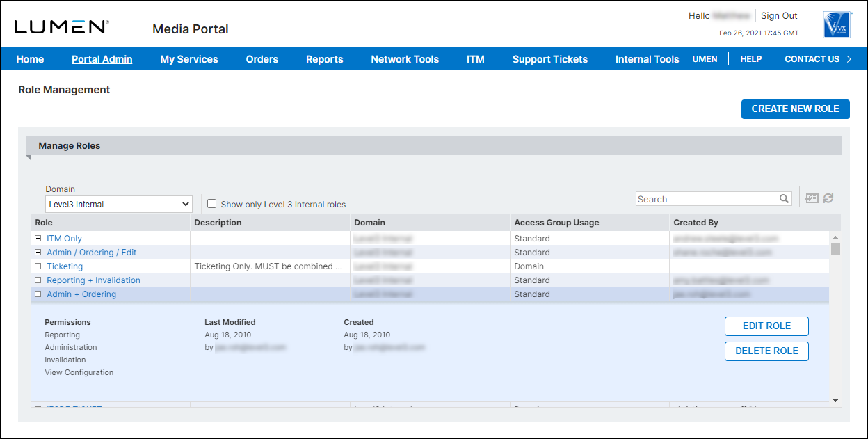The height and width of the screenshot is (439, 868).
Task: Click the CONTACT US link
Action: pos(812,59)
